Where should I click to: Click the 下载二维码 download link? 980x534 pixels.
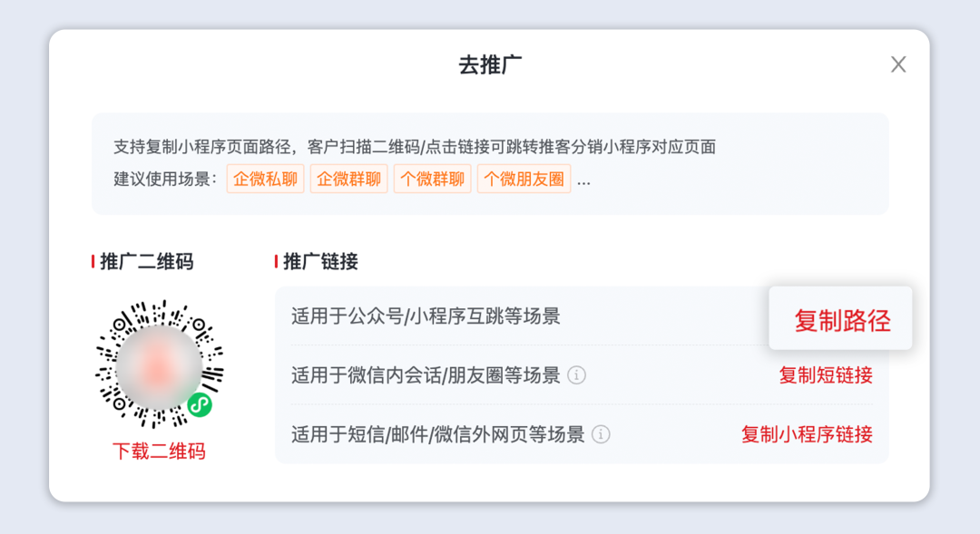click(159, 452)
